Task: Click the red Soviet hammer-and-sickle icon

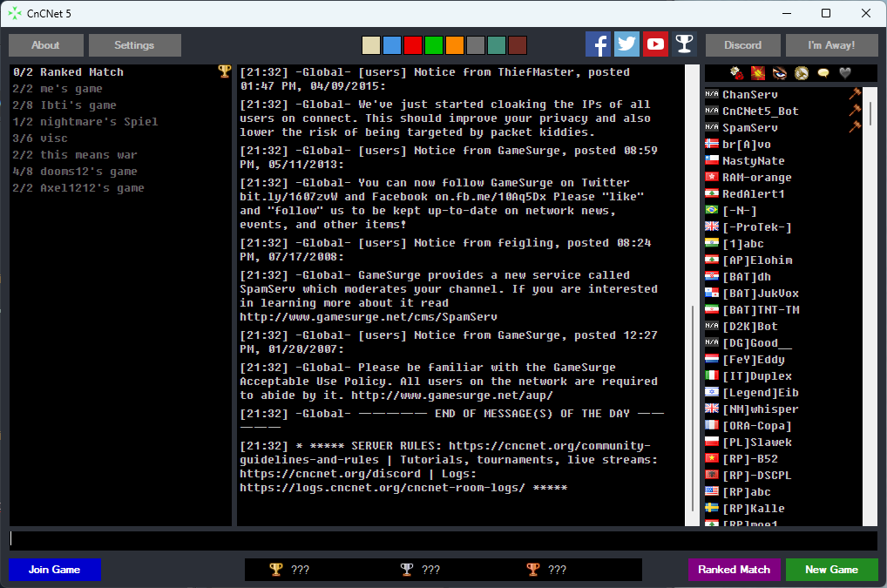Action: pos(757,72)
